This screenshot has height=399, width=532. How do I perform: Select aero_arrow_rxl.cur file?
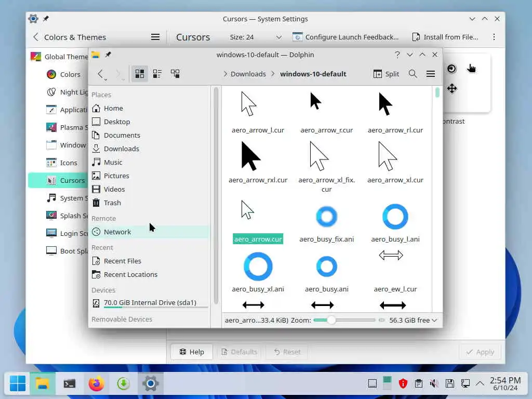[258, 162]
